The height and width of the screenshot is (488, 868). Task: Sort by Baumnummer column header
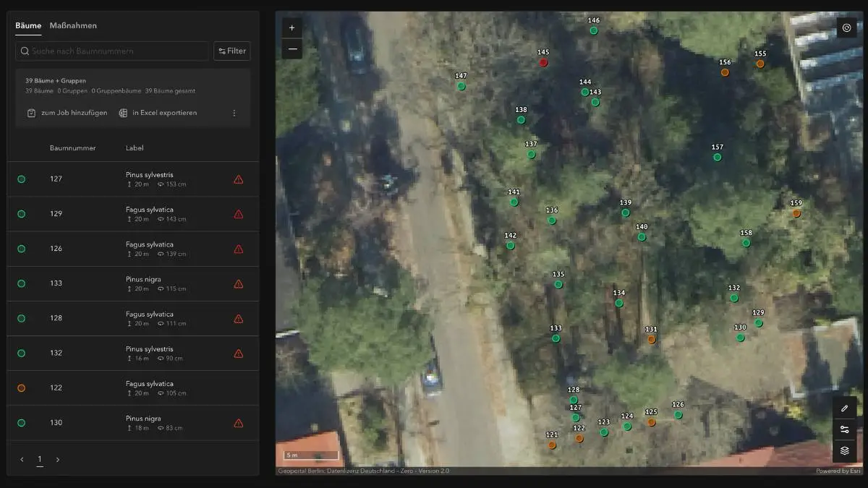(72, 148)
